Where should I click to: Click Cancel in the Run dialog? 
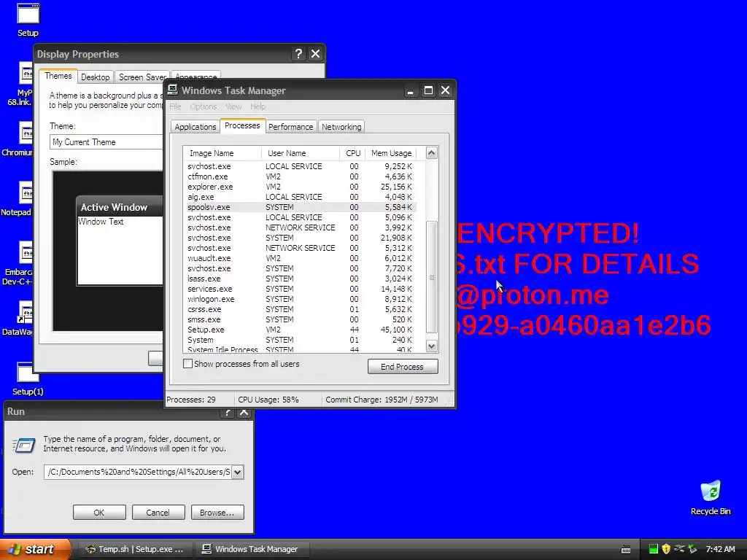[x=158, y=513]
